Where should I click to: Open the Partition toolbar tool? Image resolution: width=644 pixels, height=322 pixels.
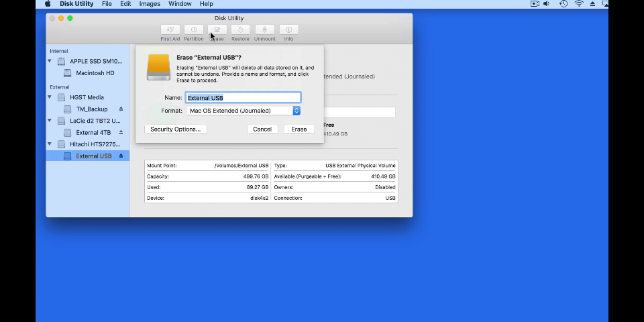(x=194, y=30)
